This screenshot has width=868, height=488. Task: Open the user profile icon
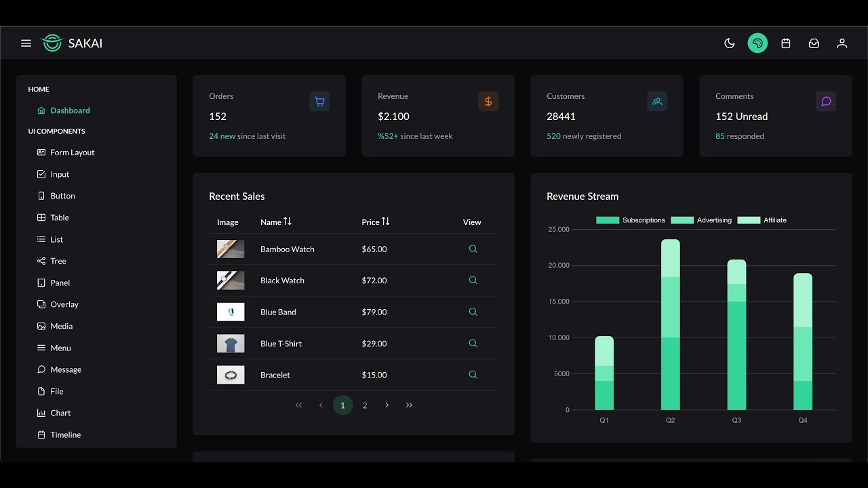(842, 43)
